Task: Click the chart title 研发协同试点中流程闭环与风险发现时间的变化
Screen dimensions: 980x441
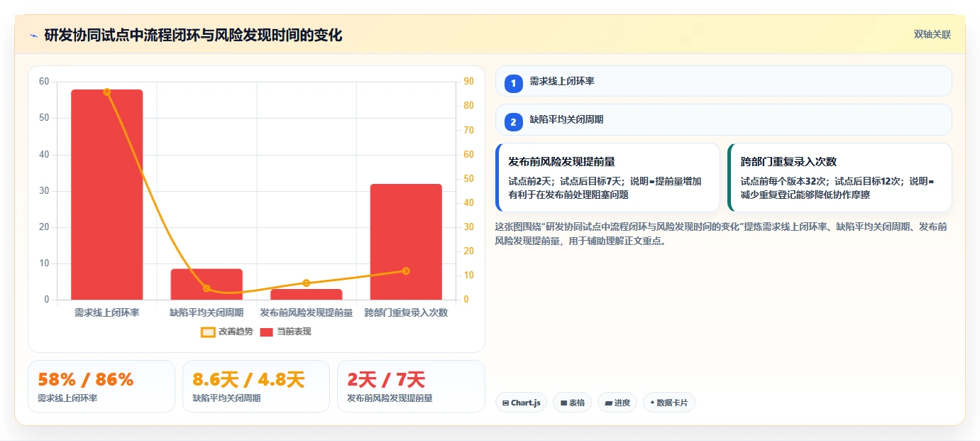Action: [x=193, y=35]
